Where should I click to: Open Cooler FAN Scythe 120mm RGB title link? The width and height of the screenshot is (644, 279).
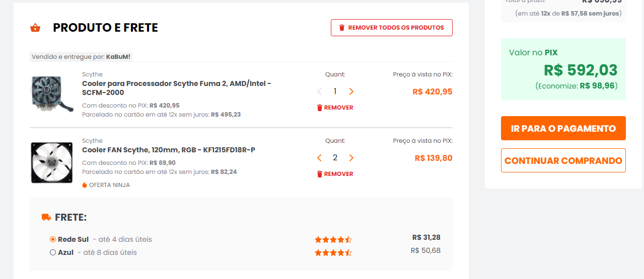[x=169, y=150]
